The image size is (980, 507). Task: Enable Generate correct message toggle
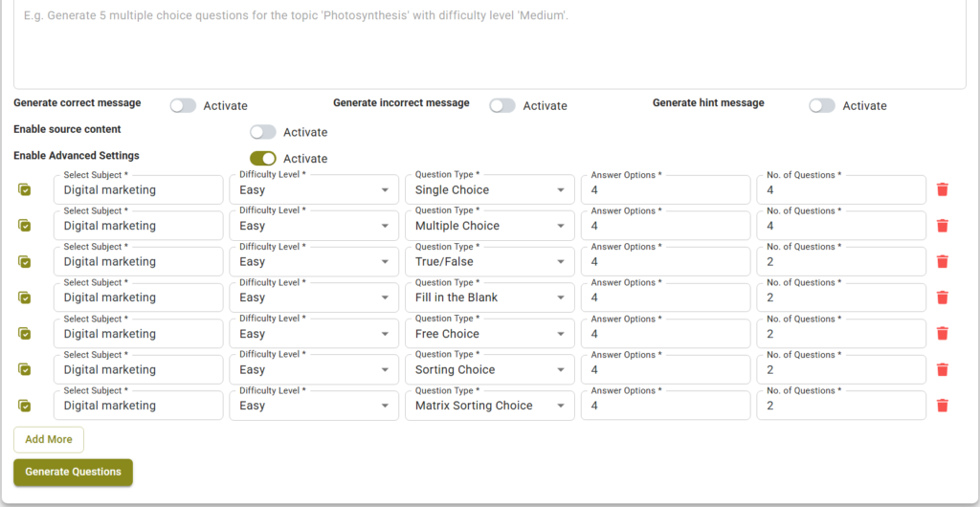[x=183, y=106]
